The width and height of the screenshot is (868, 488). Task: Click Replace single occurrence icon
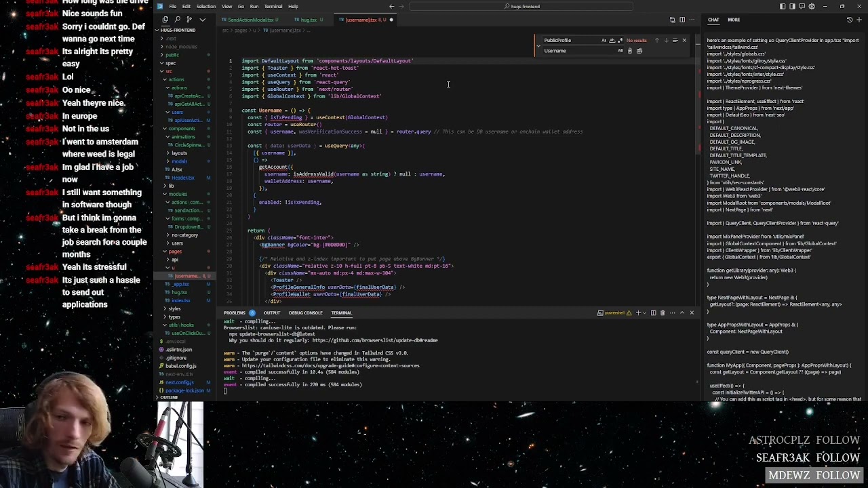(x=630, y=51)
